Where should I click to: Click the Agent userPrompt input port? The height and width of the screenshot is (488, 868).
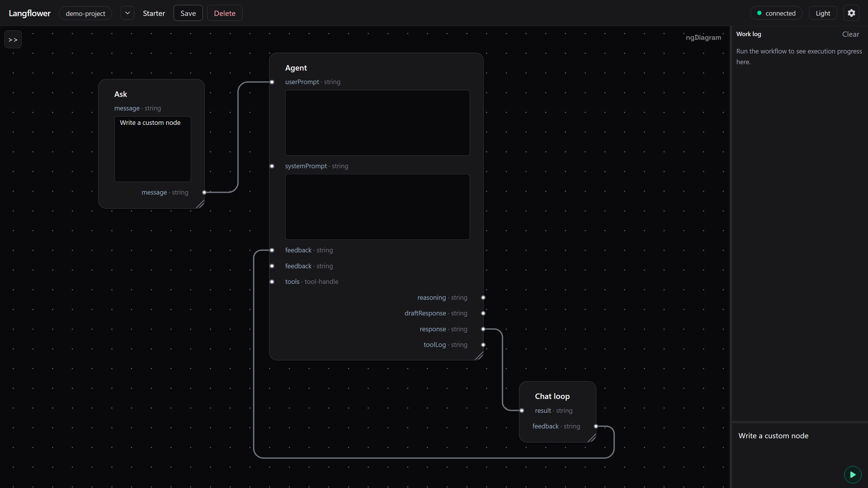272,82
